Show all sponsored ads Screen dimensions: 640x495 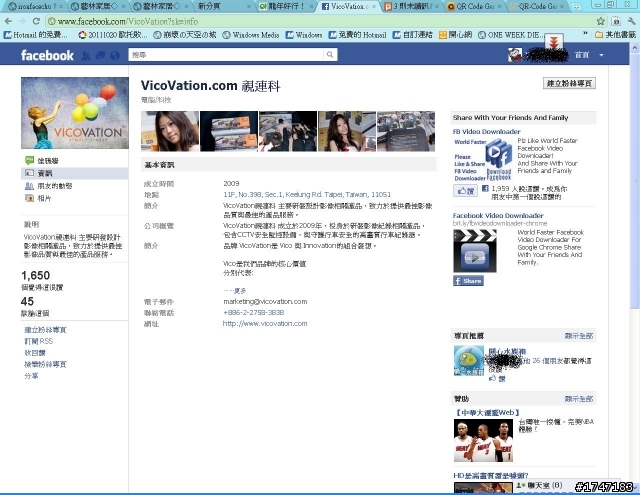pos(579,399)
